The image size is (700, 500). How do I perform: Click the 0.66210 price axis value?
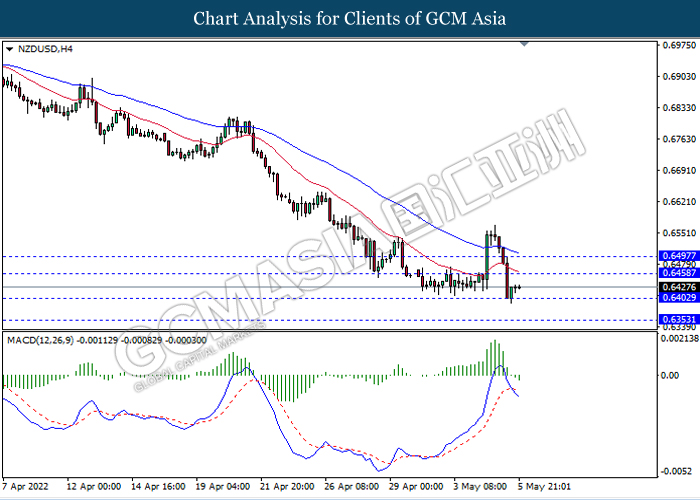[679, 201]
